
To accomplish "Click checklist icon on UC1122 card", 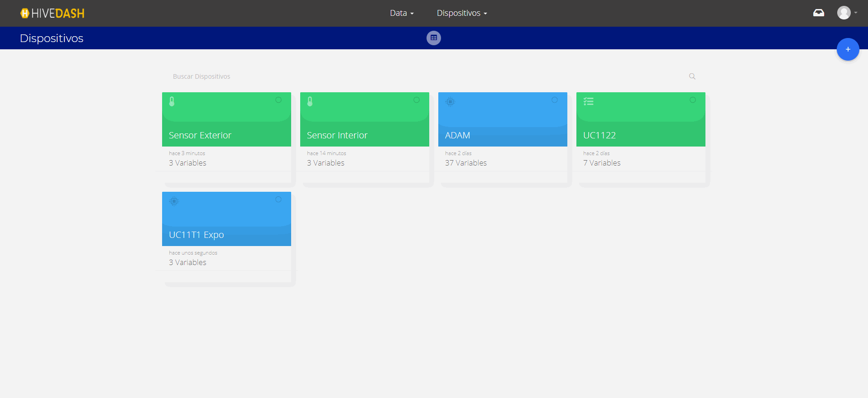I will 588,102.
